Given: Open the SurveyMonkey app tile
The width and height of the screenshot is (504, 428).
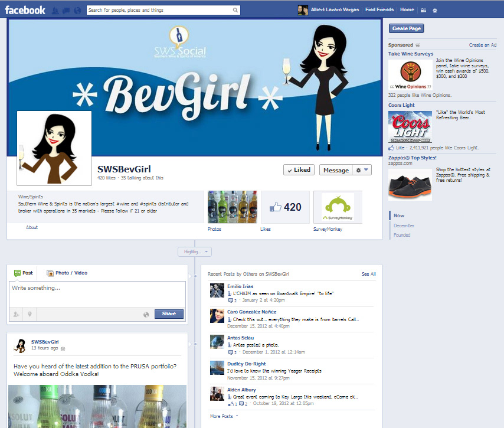Looking at the screenshot, I should pos(338,207).
